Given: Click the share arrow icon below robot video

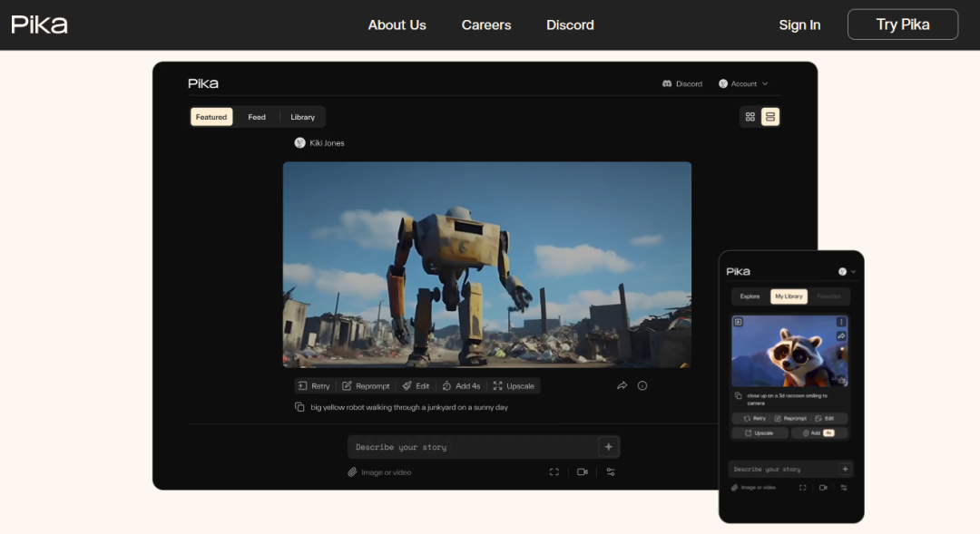Looking at the screenshot, I should pyautogui.click(x=622, y=385).
